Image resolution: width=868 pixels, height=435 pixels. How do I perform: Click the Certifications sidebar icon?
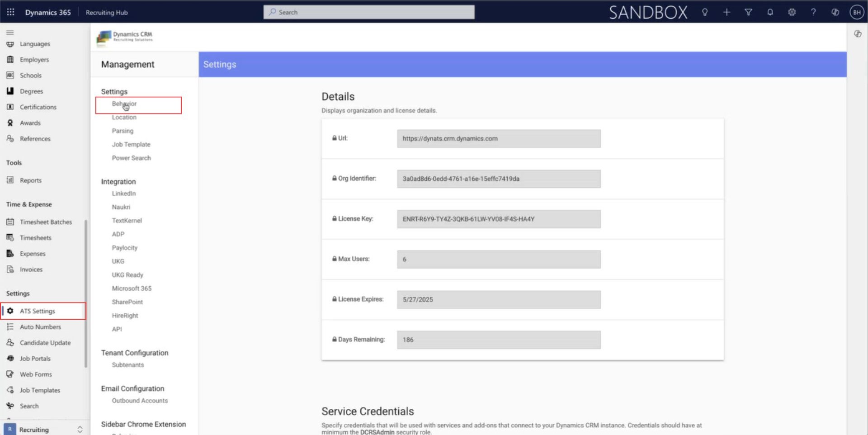10,107
